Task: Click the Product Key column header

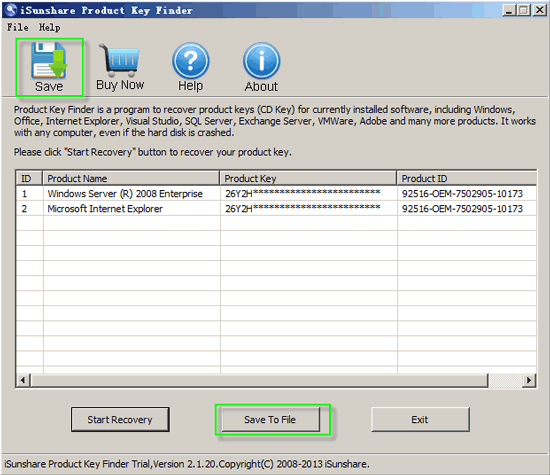Action: [308, 178]
